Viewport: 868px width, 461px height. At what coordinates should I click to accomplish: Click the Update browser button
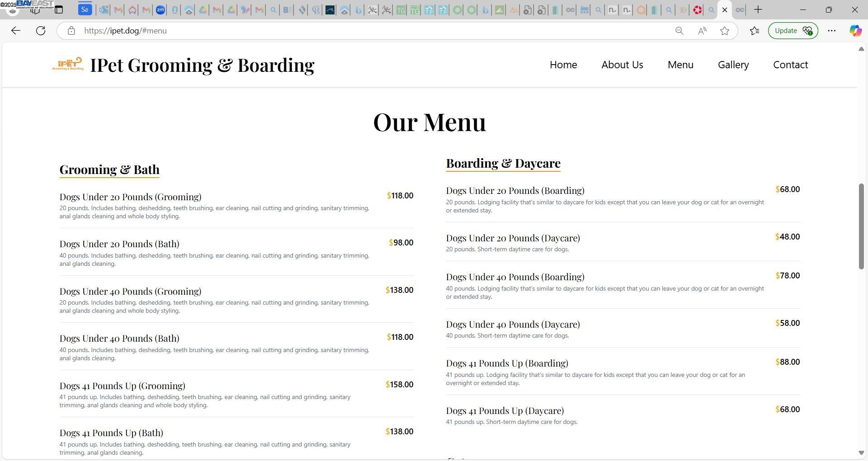pyautogui.click(x=793, y=31)
